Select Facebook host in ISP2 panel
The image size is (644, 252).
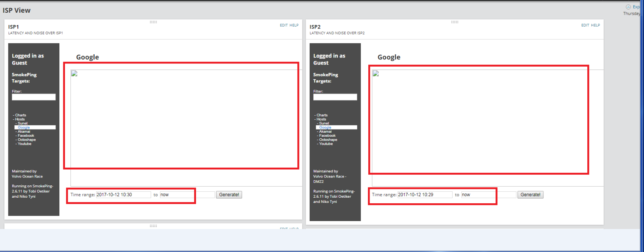click(x=327, y=136)
